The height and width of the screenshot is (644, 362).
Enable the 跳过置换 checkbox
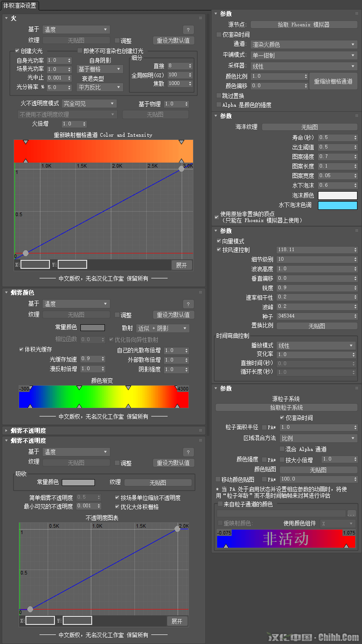[x=219, y=96]
